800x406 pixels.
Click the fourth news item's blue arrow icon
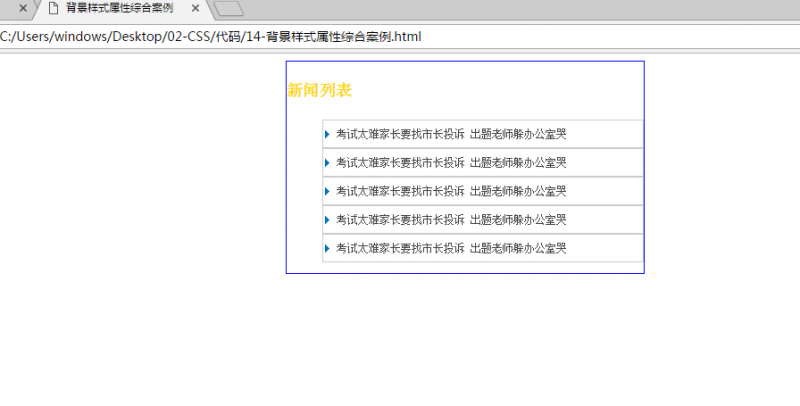327,219
